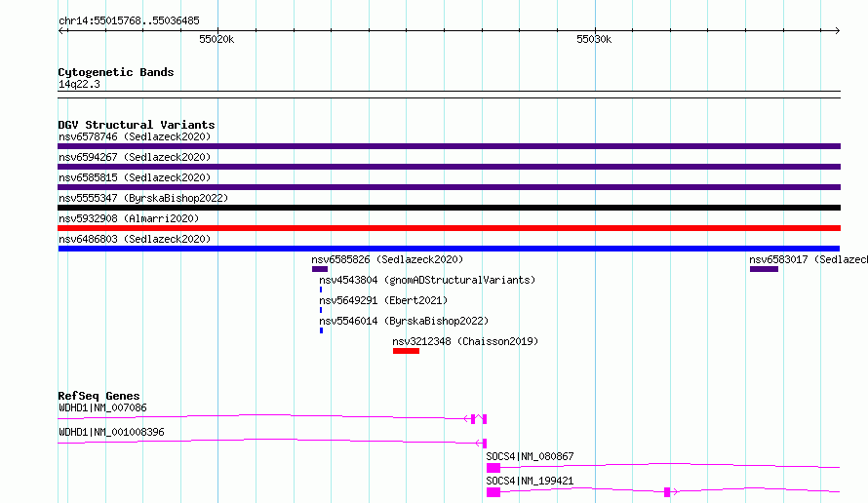The width and height of the screenshot is (868, 503).
Task: Click the nsv6594267 (Sedlazeck2020) label
Action: point(135,157)
